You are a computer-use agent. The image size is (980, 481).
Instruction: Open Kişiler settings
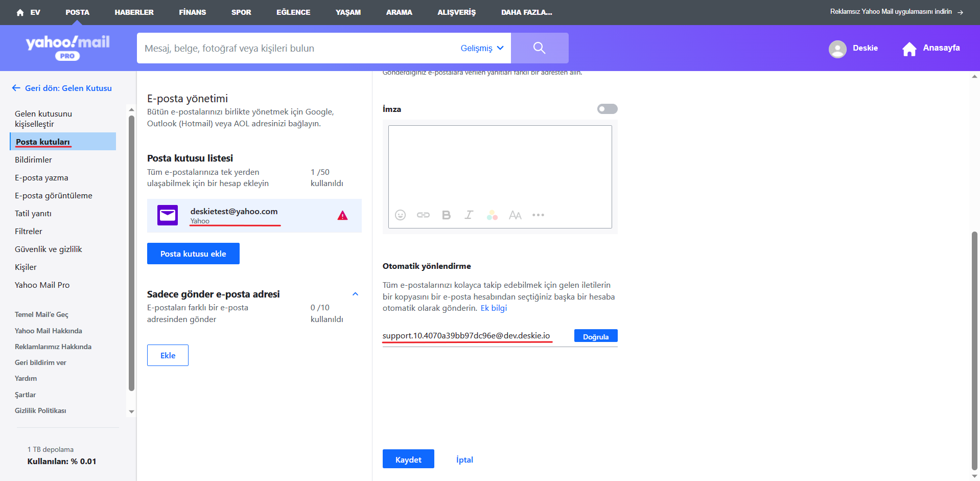pyautogui.click(x=26, y=267)
